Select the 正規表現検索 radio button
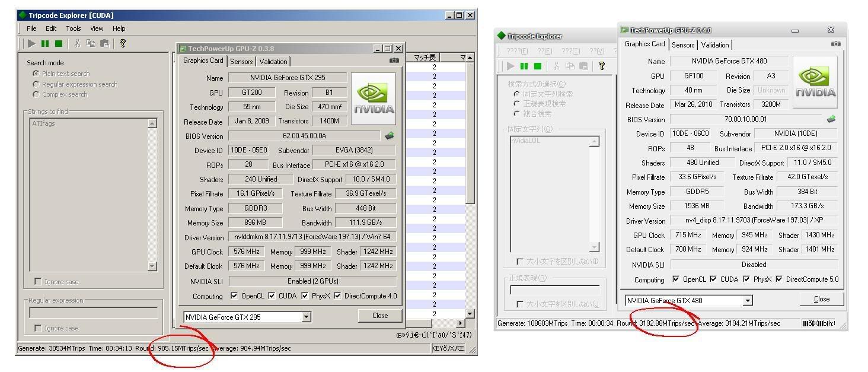This screenshot has height=372, width=868. coord(517,104)
